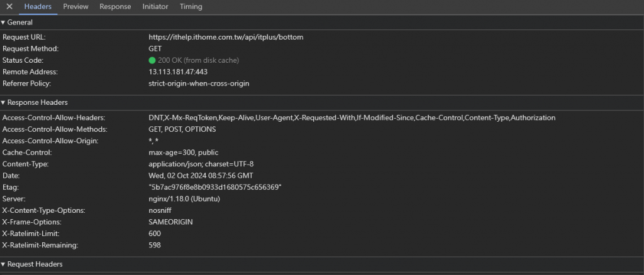644x275 pixels.
Task: Open the Initiator tab
Action: [x=155, y=7]
